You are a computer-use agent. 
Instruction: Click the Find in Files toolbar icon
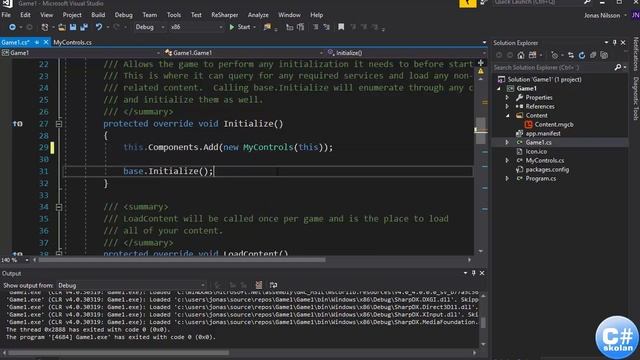pos(267,27)
